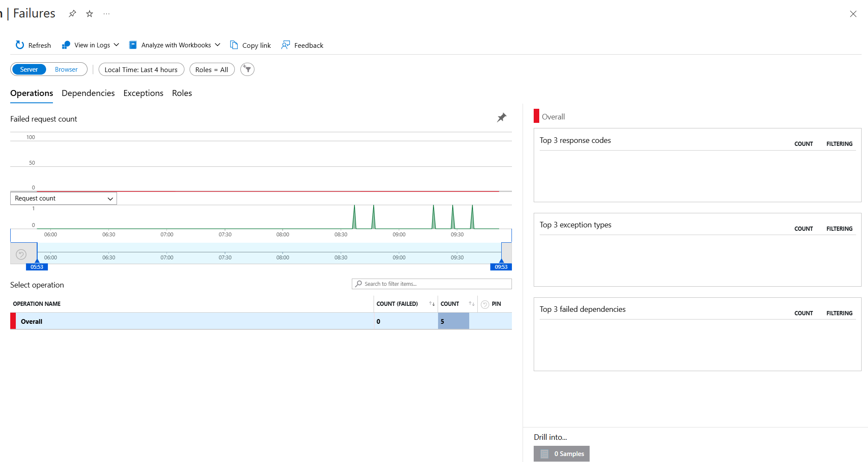The height and width of the screenshot is (462, 868).
Task: Click the count value 5 for Overall
Action: coord(442,322)
